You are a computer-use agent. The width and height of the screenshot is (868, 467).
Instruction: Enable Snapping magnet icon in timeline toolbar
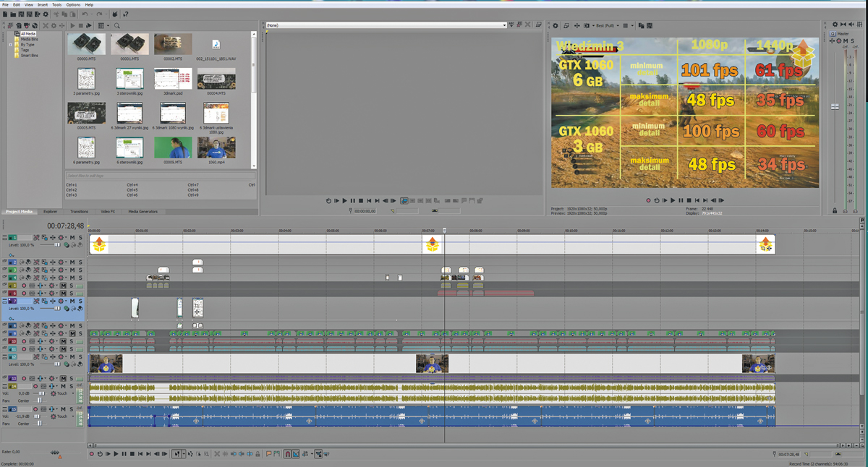[x=287, y=454]
